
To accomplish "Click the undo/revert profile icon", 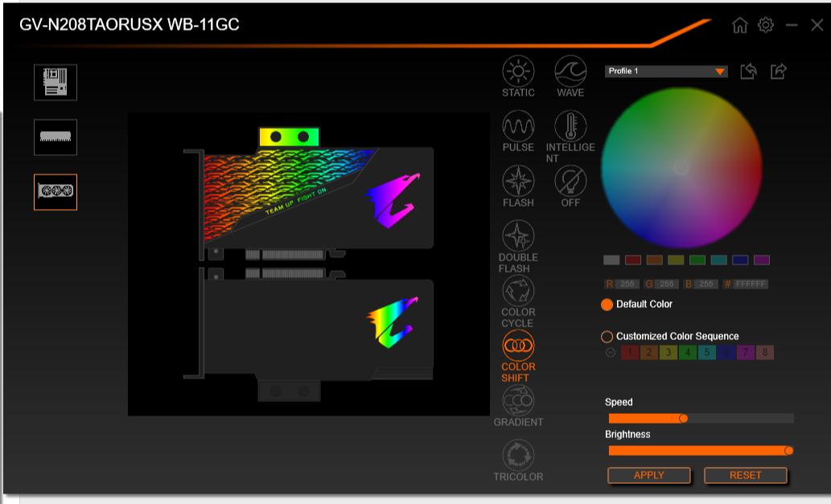I will click(747, 72).
